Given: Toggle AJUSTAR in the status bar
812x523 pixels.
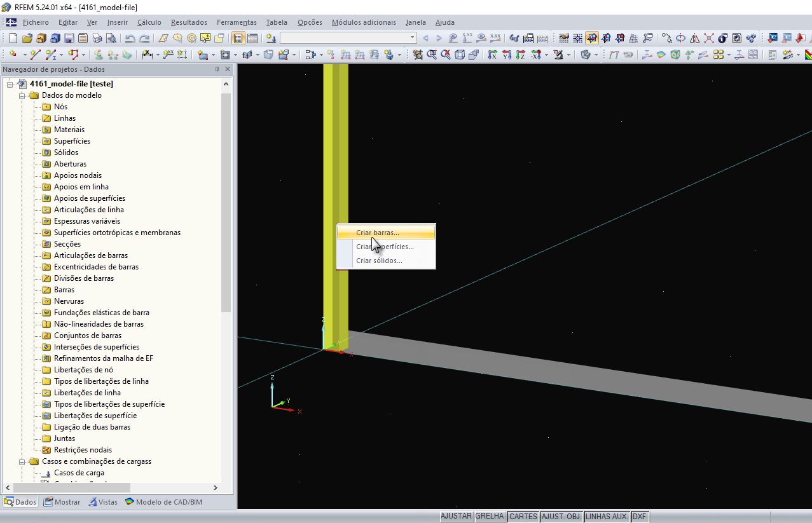Looking at the screenshot, I should click(x=456, y=517).
